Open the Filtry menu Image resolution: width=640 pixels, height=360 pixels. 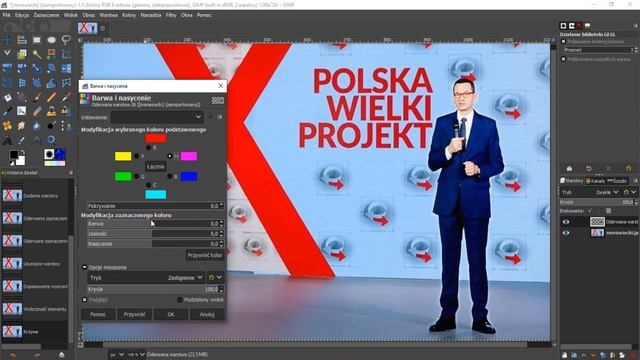171,15
